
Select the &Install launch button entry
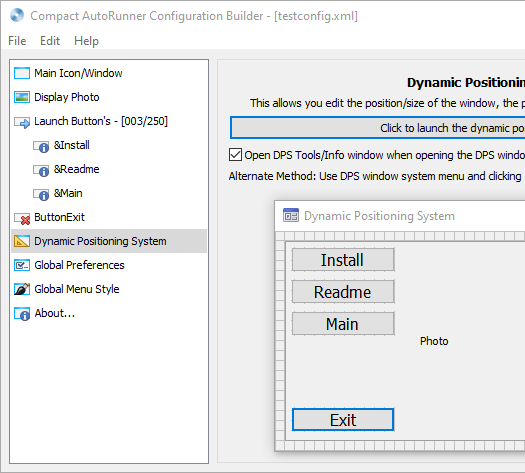coord(109,145)
